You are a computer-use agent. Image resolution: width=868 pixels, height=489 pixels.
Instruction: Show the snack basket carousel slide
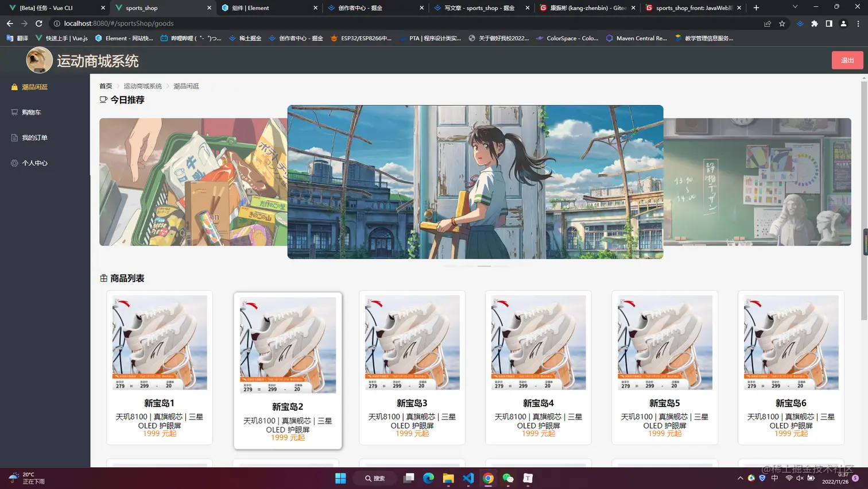pyautogui.click(x=193, y=182)
